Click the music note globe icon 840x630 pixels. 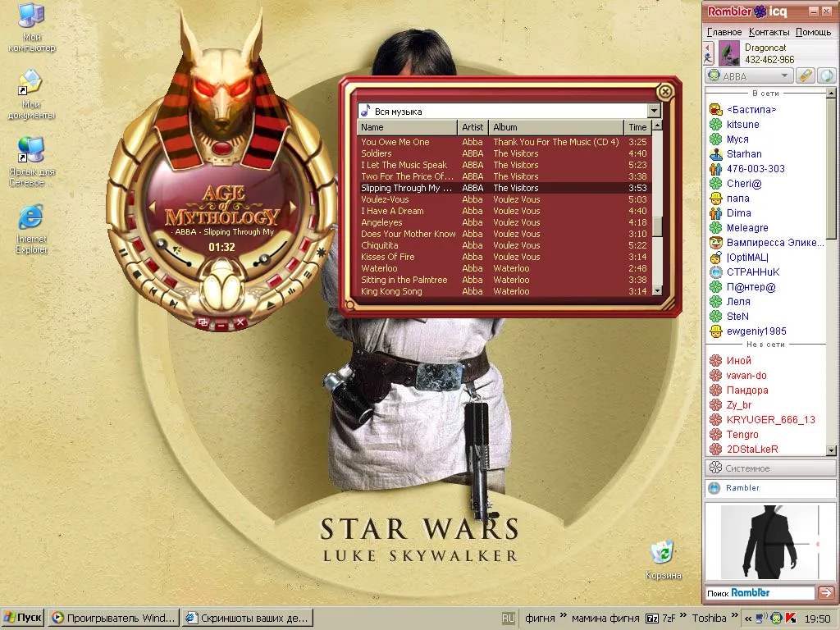click(x=828, y=76)
